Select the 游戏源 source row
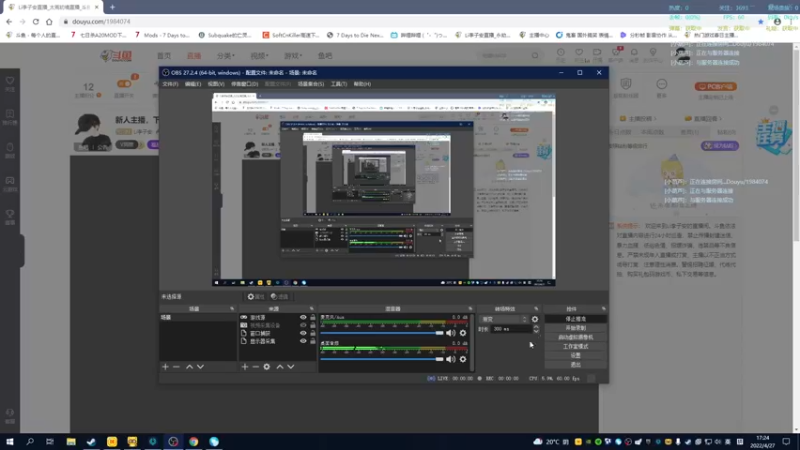 (x=278, y=317)
